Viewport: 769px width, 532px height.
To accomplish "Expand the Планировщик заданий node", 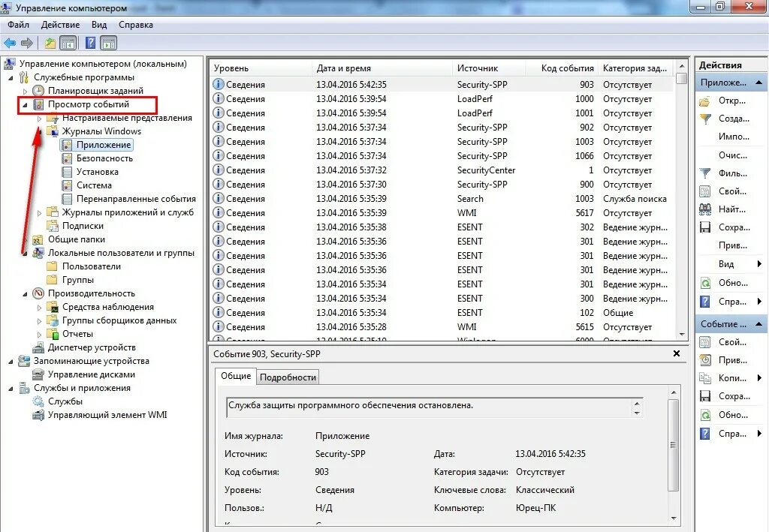I will pyautogui.click(x=25, y=91).
